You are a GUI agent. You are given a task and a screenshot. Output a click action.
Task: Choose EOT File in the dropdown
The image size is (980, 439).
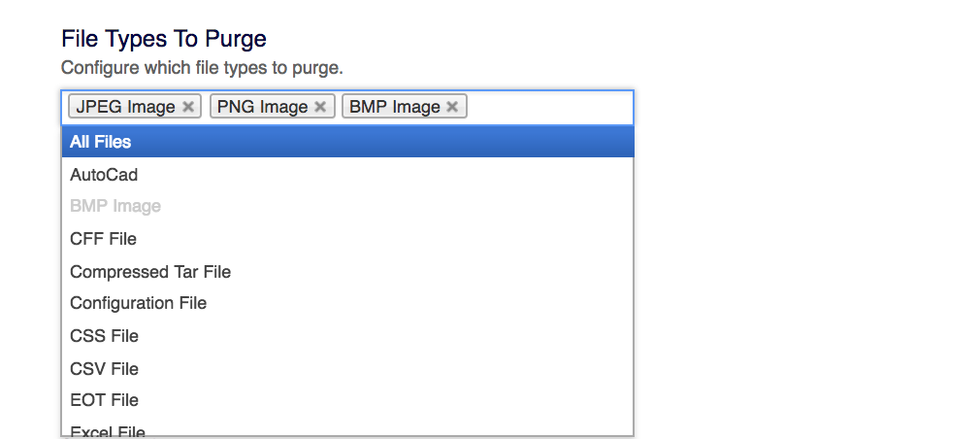click(104, 400)
